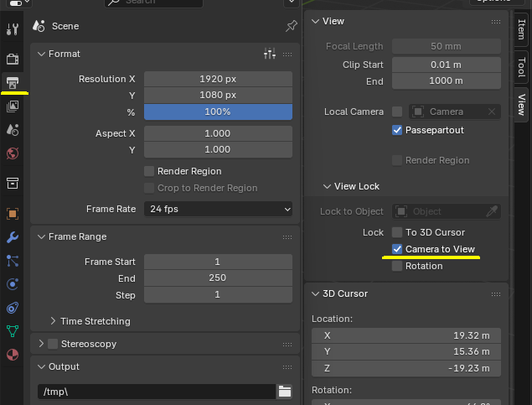Open the View Layer properties tab
Viewport: 532px width, 405px height.
13,106
